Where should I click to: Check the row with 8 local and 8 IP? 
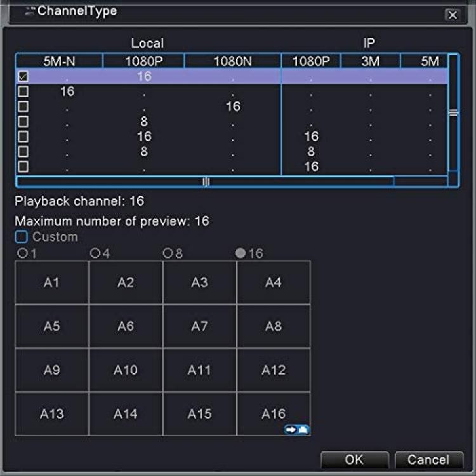coord(23,152)
